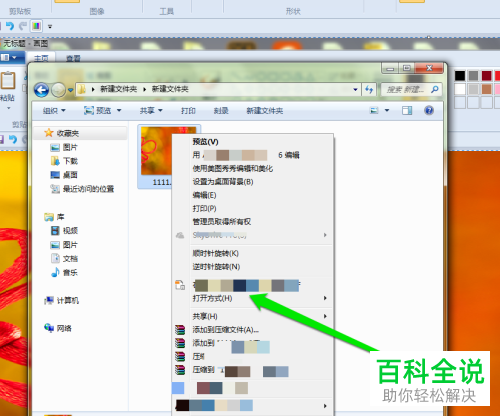
Task: Choose 管理员取得所有权 in the menu
Action: tap(222, 222)
